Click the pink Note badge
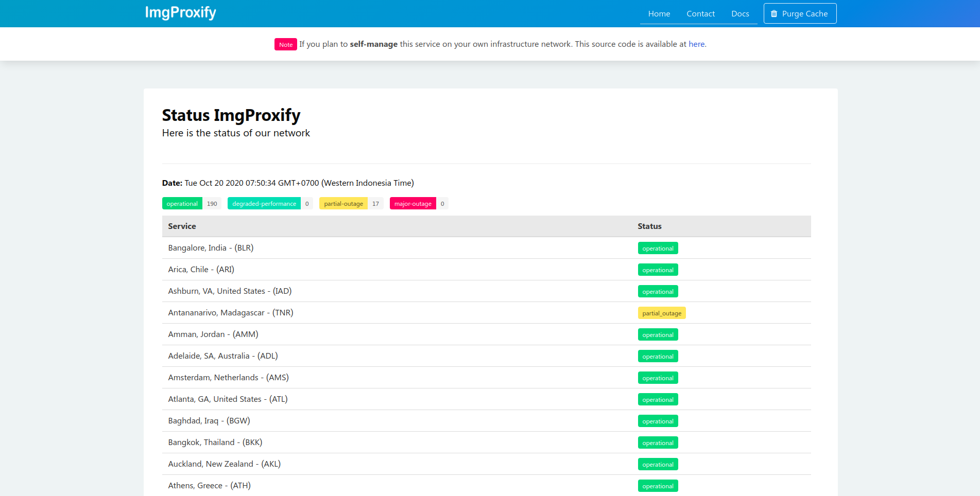Screen dimensions: 980x496 click(x=286, y=45)
